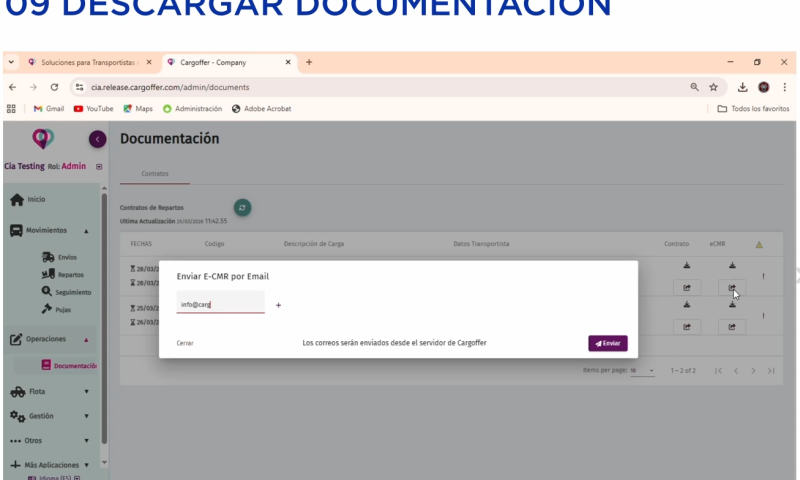This screenshot has width=800, height=480.
Task: Click the refresh contracts icon
Action: tap(241, 207)
